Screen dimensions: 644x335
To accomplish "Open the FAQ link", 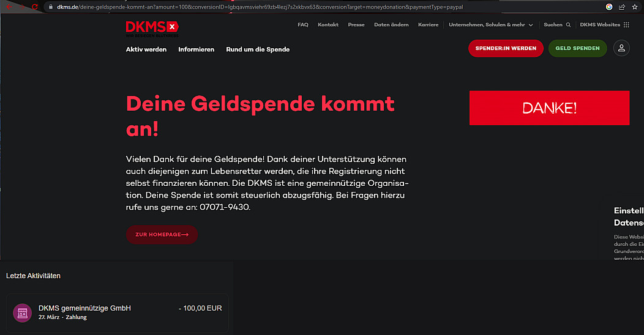I will [x=302, y=25].
